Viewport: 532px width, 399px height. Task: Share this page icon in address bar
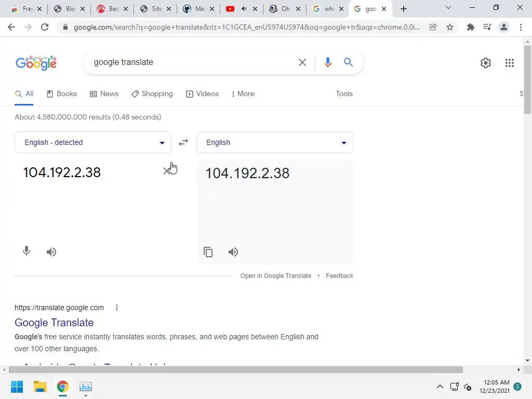tap(433, 27)
